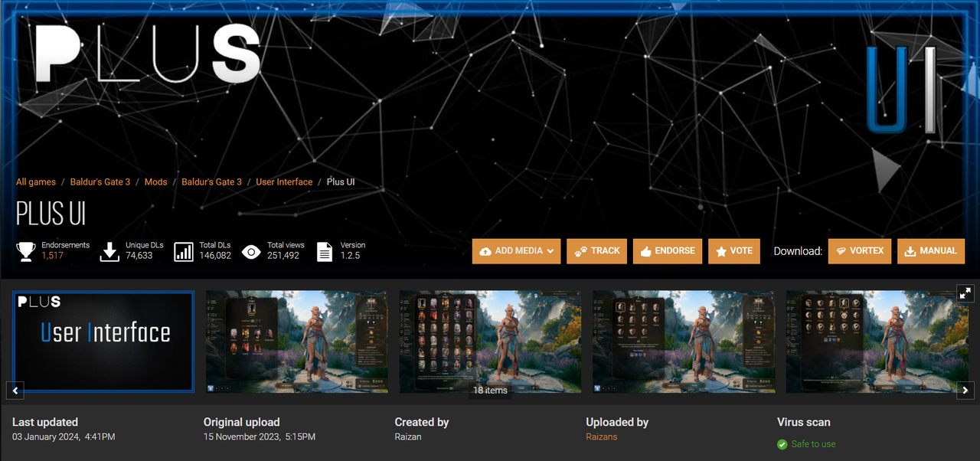Image resolution: width=980 pixels, height=461 pixels.
Task: Click the Total DLs bar chart icon
Action: coord(184,251)
